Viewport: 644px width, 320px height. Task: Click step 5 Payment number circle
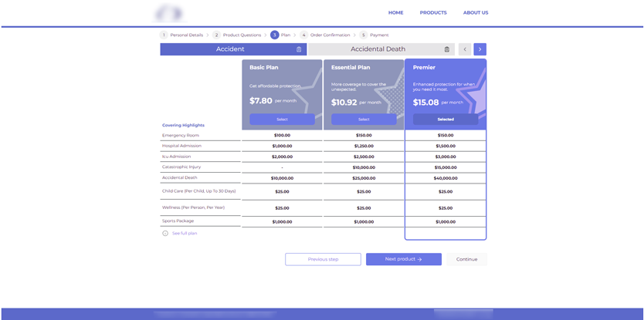363,35
